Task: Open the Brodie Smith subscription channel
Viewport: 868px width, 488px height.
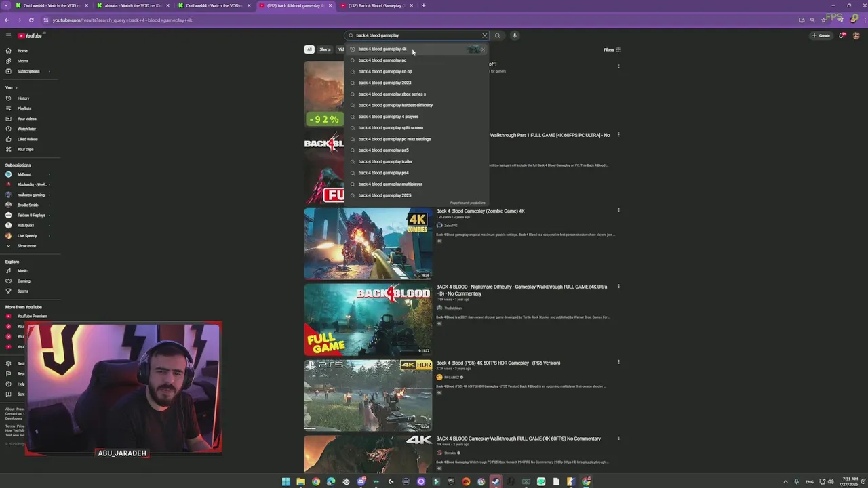Action: 28,205
